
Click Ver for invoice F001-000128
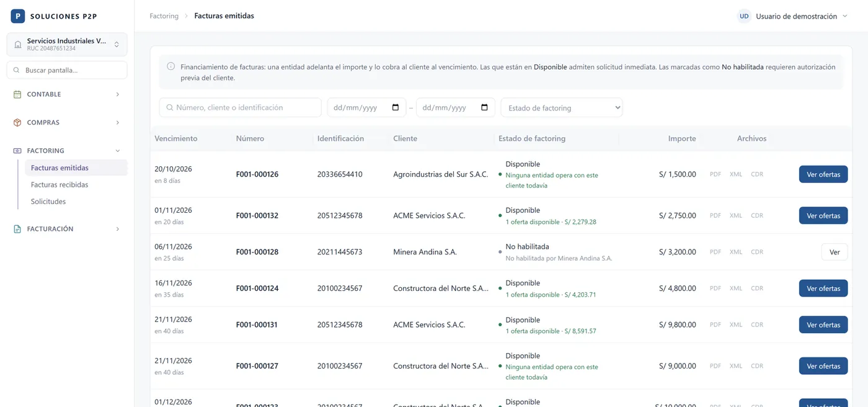click(x=835, y=252)
